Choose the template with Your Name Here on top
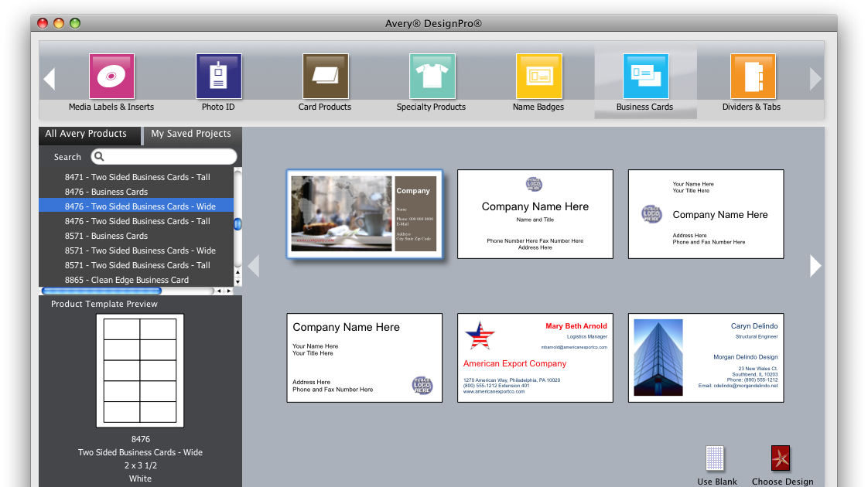The height and width of the screenshot is (487, 868). [706, 213]
